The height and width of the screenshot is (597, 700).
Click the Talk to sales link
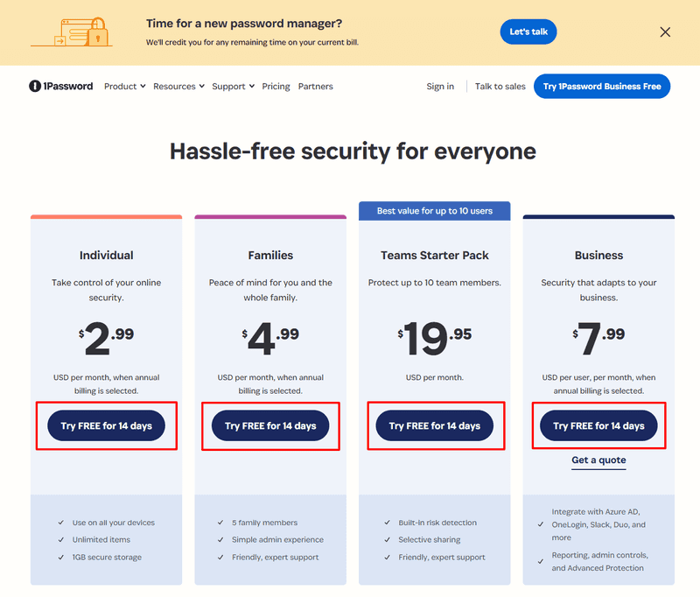pos(500,86)
